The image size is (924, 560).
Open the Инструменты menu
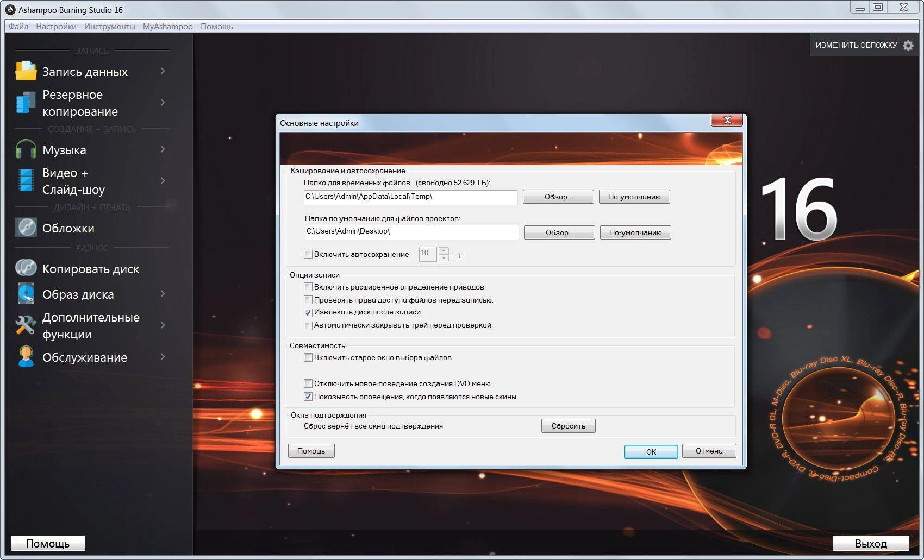(x=109, y=26)
